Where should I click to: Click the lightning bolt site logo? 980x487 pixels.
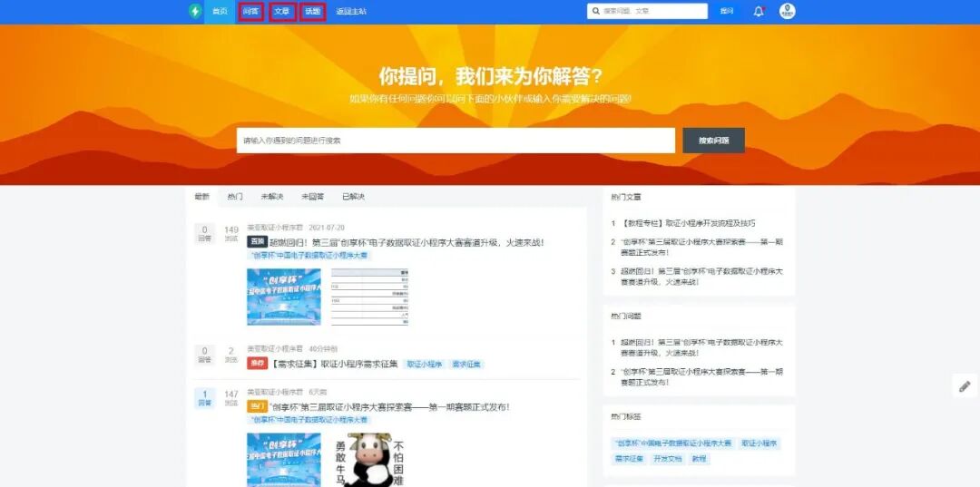point(196,11)
